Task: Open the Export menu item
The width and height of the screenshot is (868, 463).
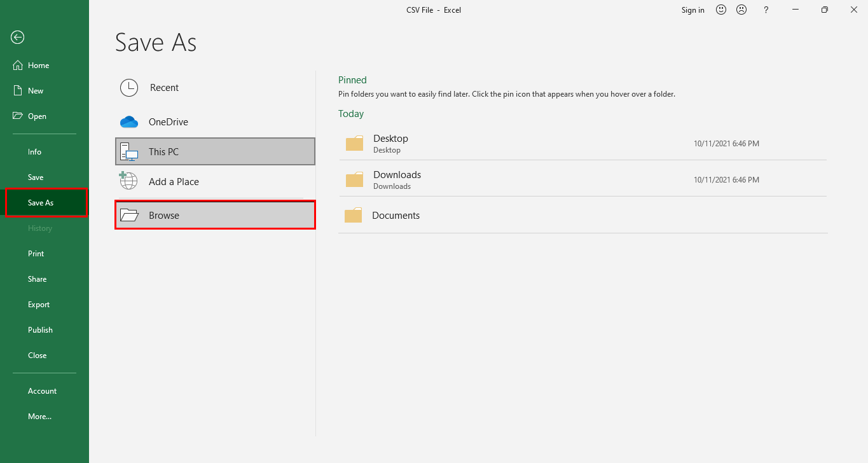Action: pos(38,304)
